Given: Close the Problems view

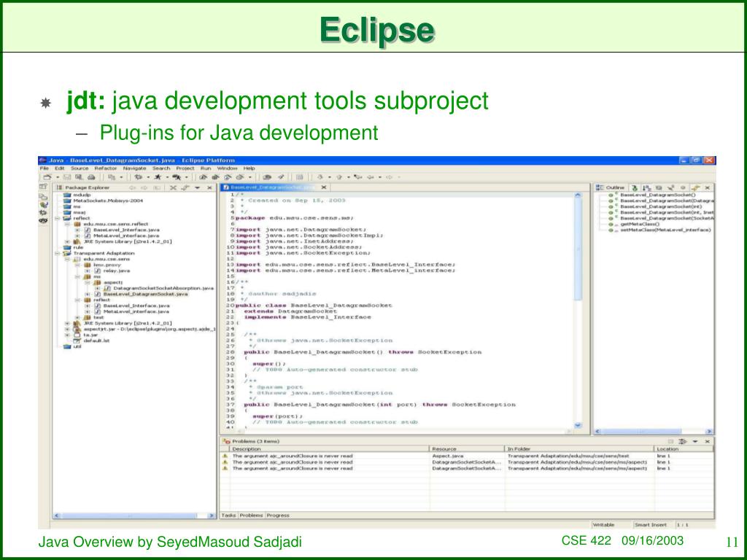Looking at the screenshot, I should click(x=708, y=441).
